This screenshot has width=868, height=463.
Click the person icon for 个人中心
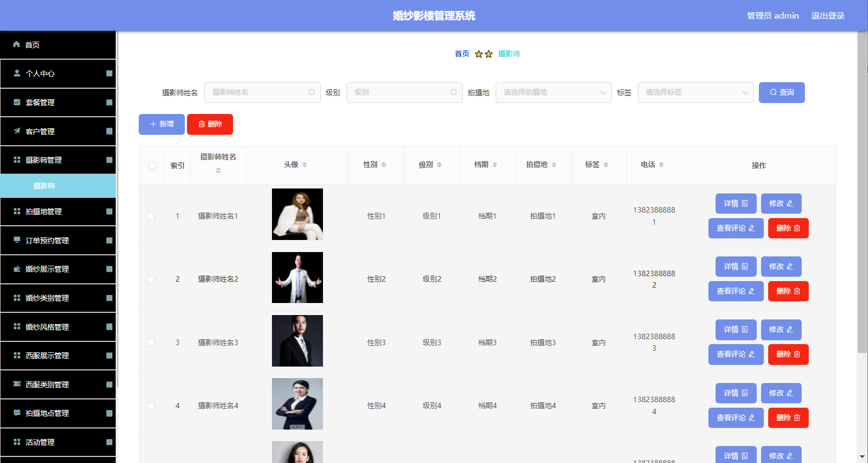(17, 73)
